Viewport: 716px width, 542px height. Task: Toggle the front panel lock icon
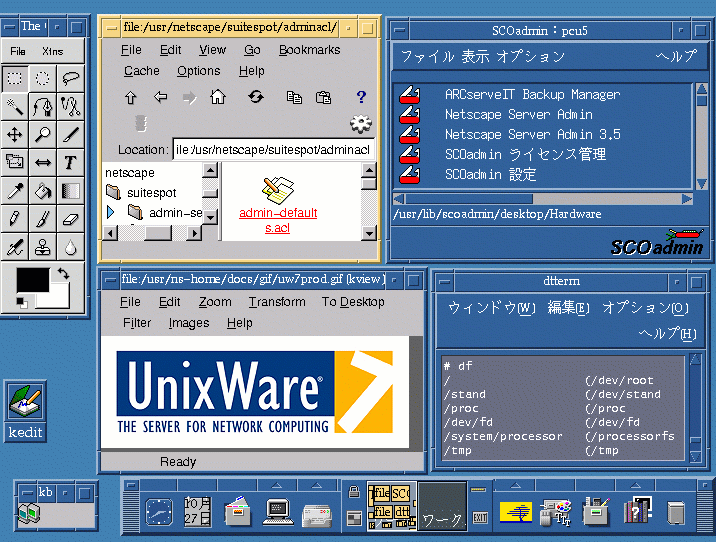point(353,492)
